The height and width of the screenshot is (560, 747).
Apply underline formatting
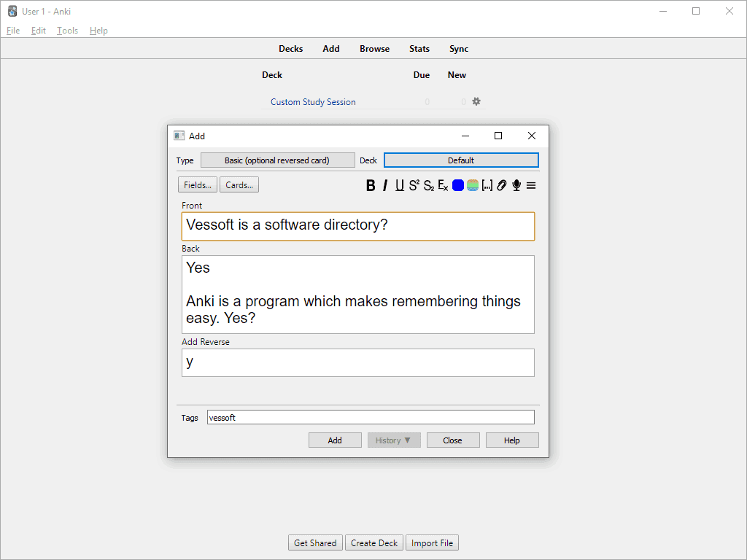tap(400, 185)
